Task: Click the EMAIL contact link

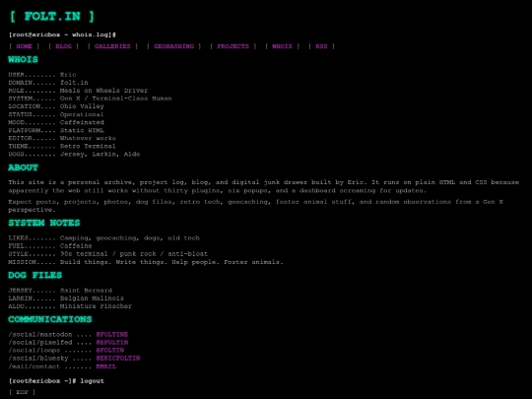Action: 105,366
